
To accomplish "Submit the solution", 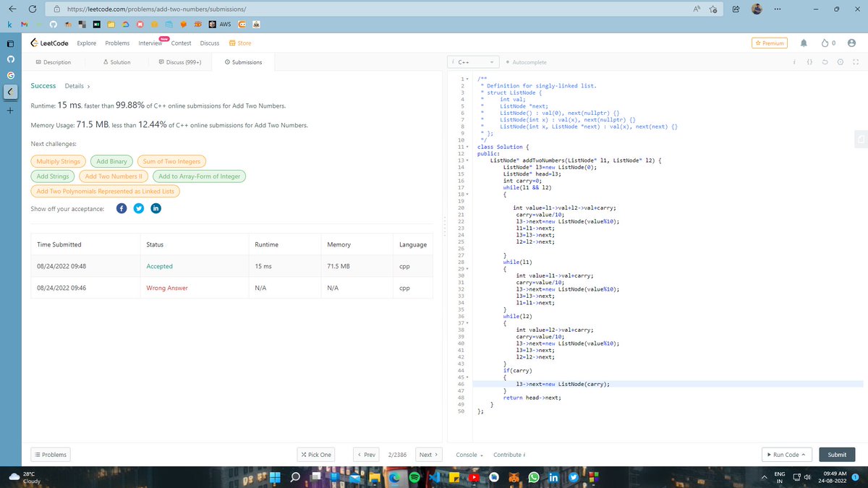I will pyautogui.click(x=837, y=455).
